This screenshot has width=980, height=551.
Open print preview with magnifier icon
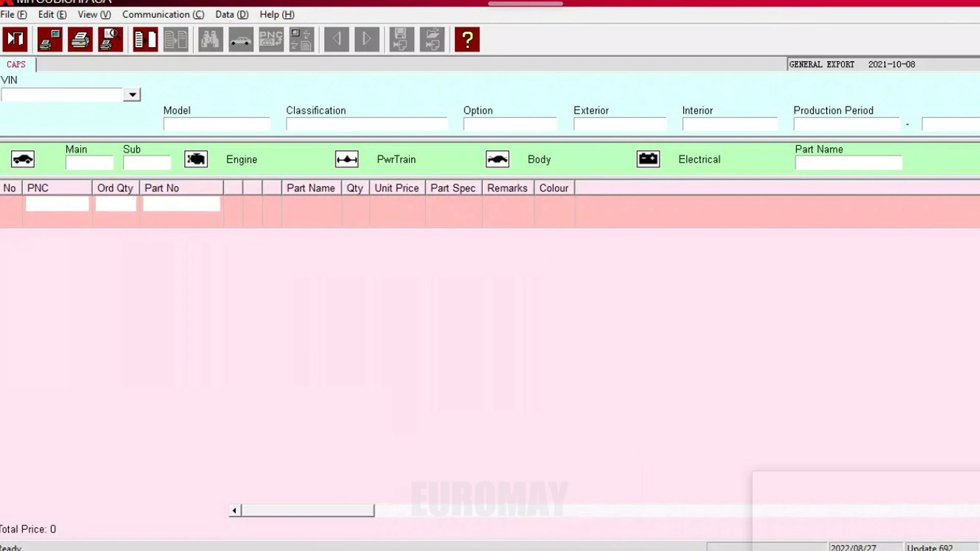110,39
